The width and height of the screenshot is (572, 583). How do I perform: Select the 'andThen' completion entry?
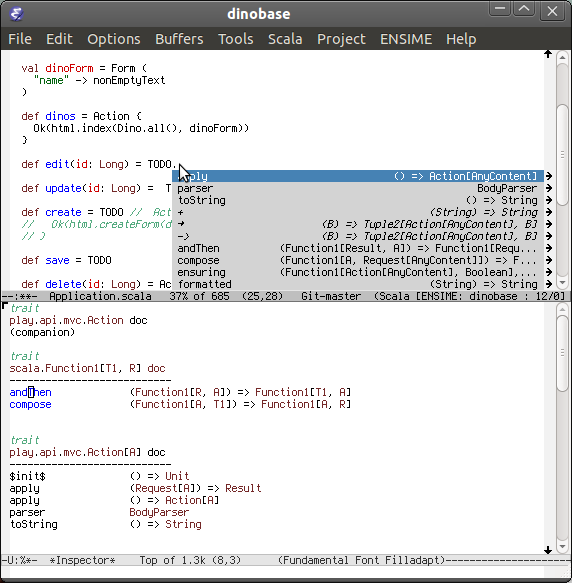[x=358, y=248]
